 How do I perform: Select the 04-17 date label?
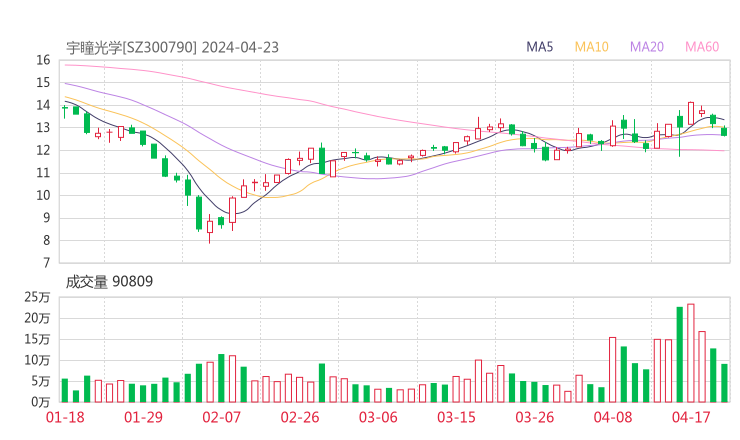click(691, 417)
